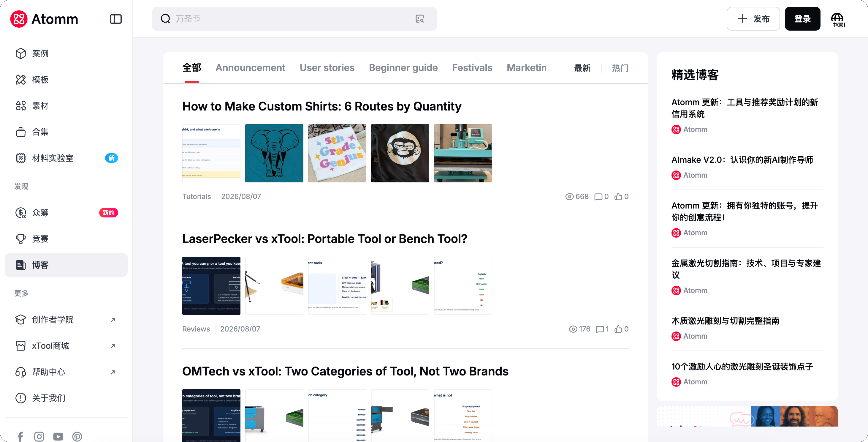Screen dimensions: 868x442
Task: Go to 众筹 crowdfunding in the sidebar
Action: 66,213
